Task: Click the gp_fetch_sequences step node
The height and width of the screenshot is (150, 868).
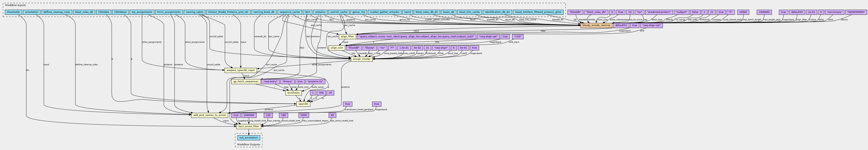Action: pos(246,81)
